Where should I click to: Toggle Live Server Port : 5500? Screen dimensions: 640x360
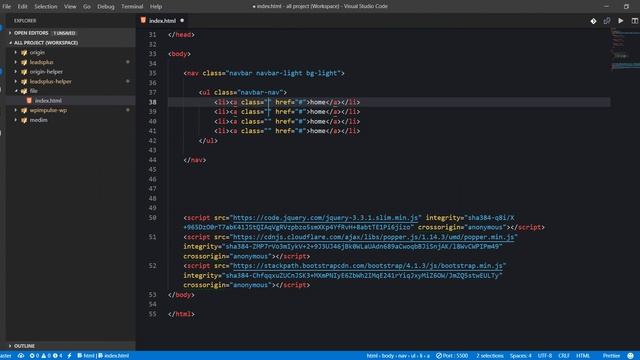(452, 356)
